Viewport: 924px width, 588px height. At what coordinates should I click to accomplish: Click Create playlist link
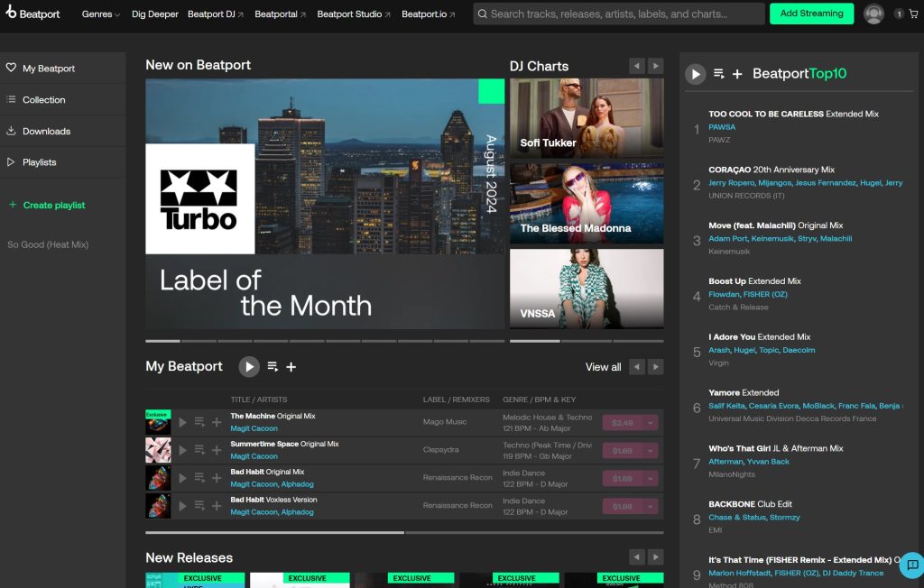point(53,206)
